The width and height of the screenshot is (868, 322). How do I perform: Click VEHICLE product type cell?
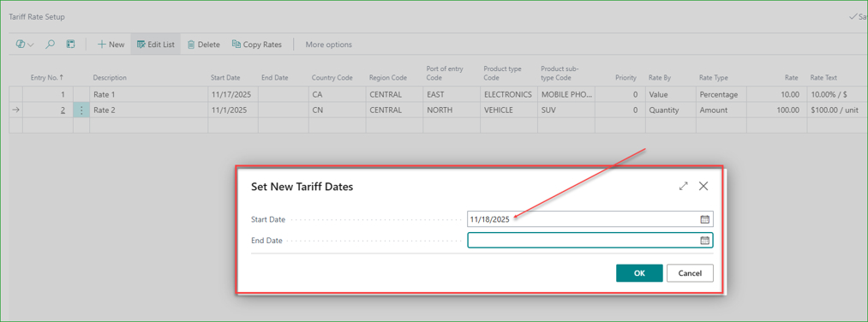tap(508, 110)
